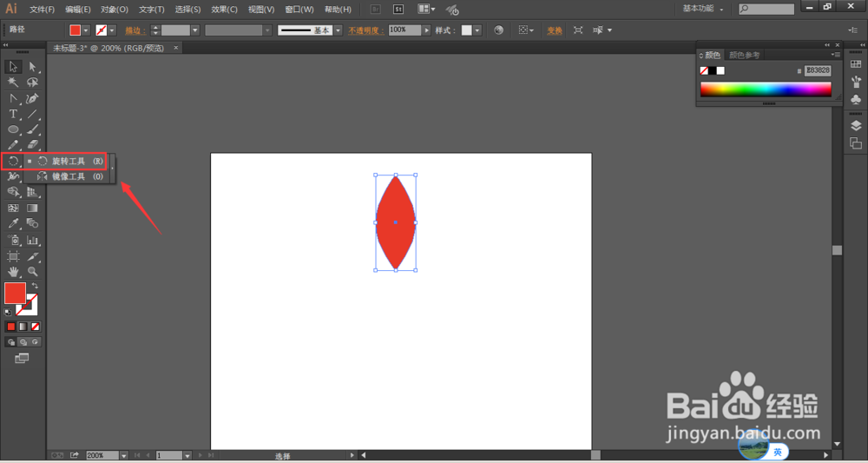Image resolution: width=868 pixels, height=463 pixels.
Task: Click the 变换 transform link
Action: click(x=555, y=30)
